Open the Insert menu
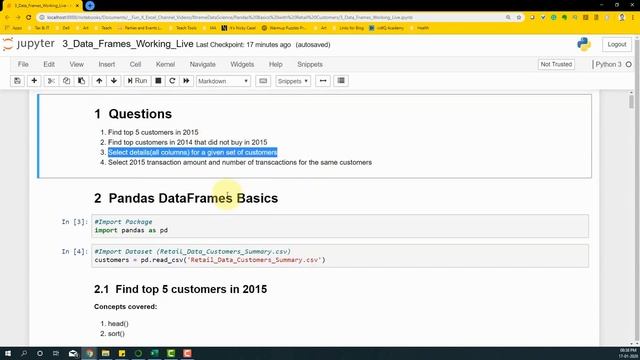Image resolution: width=640 pixels, height=360 pixels. (107, 64)
